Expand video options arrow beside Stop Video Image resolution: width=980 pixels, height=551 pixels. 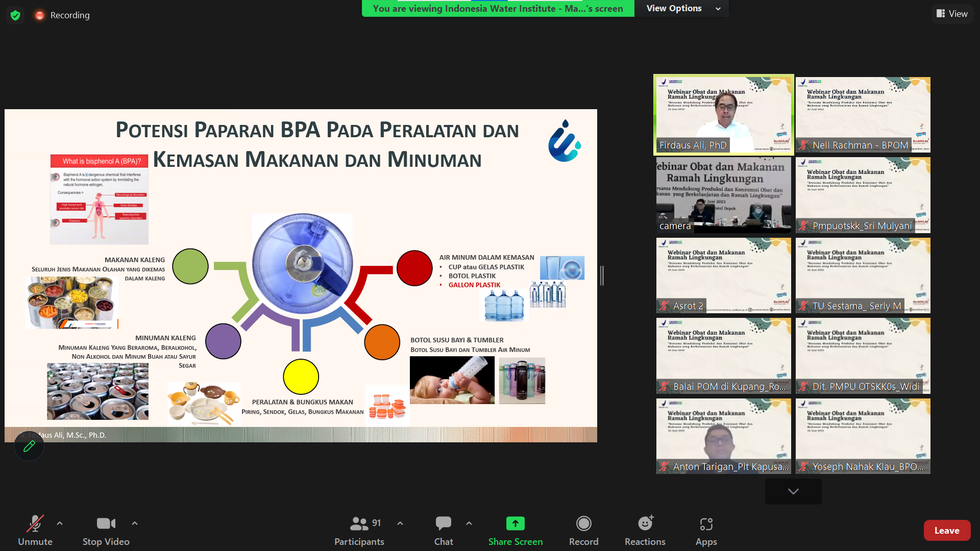point(135,523)
